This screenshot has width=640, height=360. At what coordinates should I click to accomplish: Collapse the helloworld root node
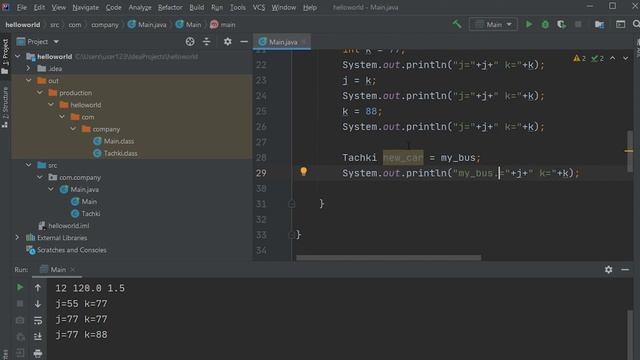point(18,56)
